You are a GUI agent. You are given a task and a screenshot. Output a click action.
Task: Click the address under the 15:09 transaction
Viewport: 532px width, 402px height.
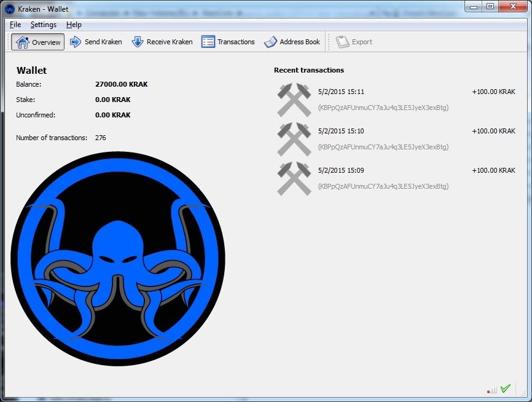coord(383,186)
